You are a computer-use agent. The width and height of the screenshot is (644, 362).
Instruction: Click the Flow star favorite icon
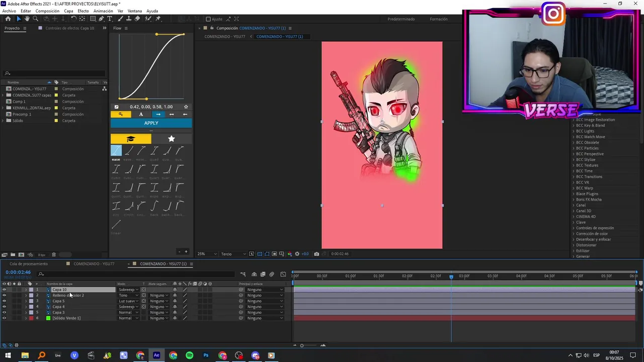coord(186,107)
